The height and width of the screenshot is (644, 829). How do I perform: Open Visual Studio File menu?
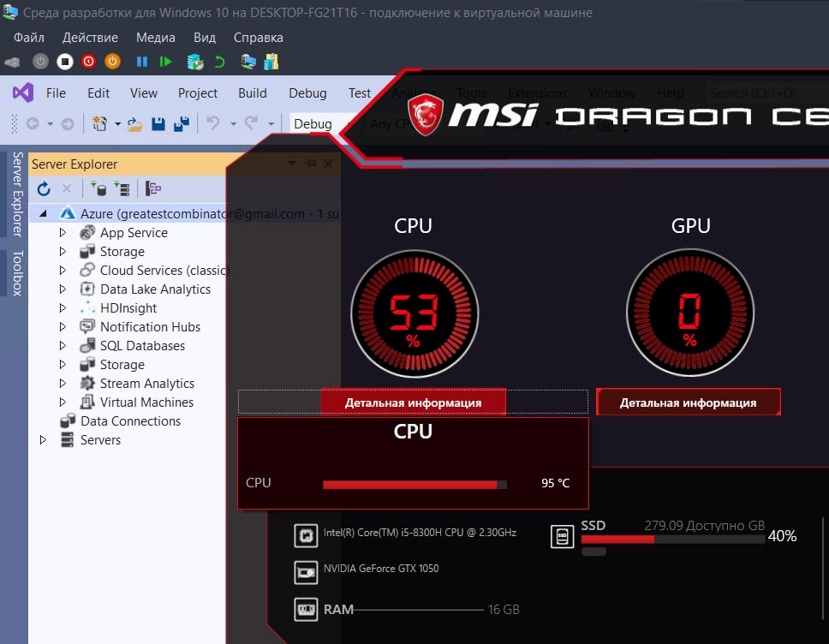click(x=56, y=93)
